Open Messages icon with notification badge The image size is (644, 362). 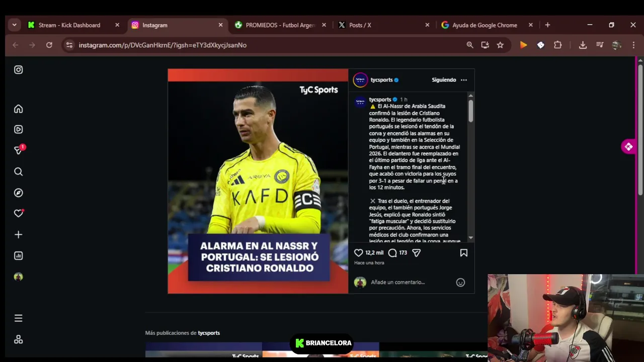(19, 150)
